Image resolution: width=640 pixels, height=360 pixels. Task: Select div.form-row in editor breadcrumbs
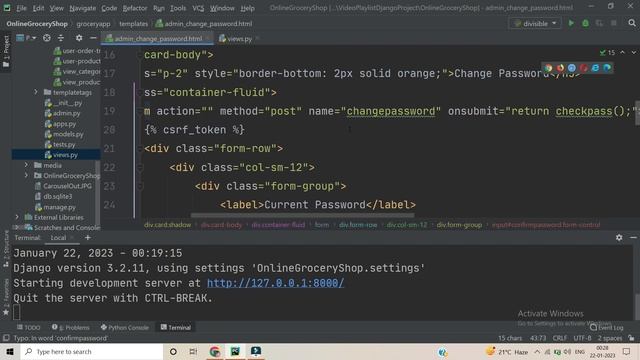point(358,225)
